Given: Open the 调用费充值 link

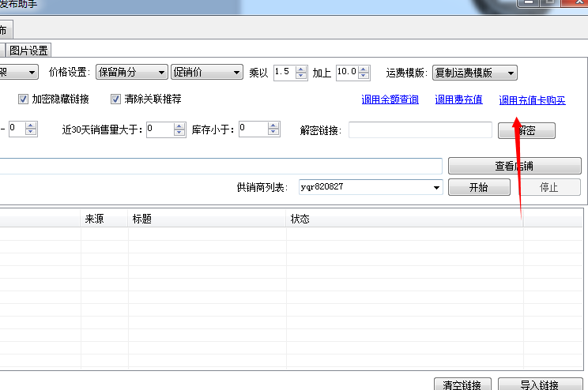Looking at the screenshot, I should tap(458, 100).
